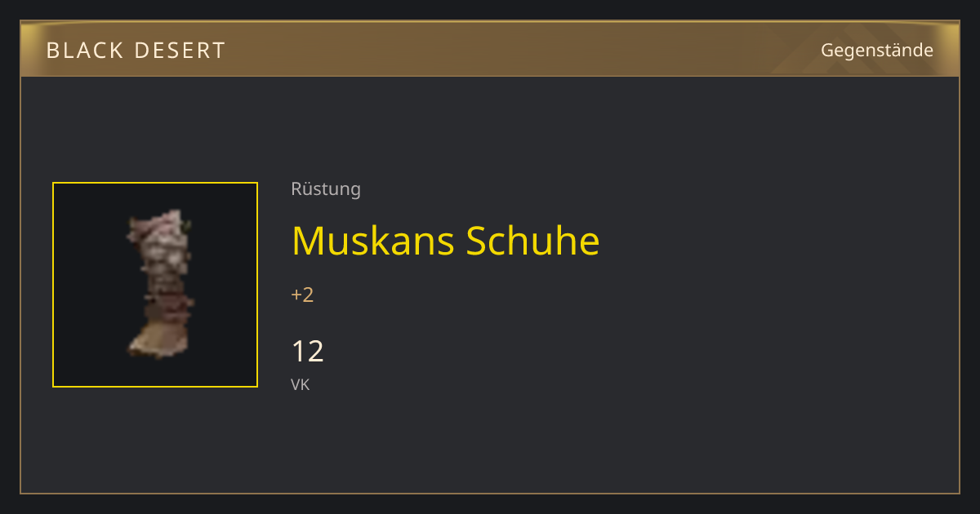Click the toe of the boot icon
The image size is (980, 514).
coord(147,343)
